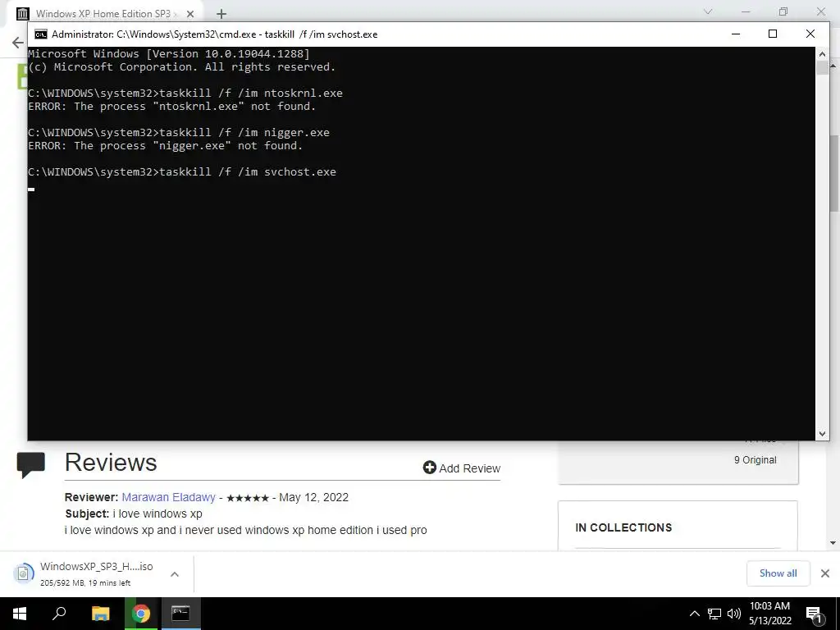Screen dimensions: 840x630
Task: Click Chrome back arrow
Action: 18,43
